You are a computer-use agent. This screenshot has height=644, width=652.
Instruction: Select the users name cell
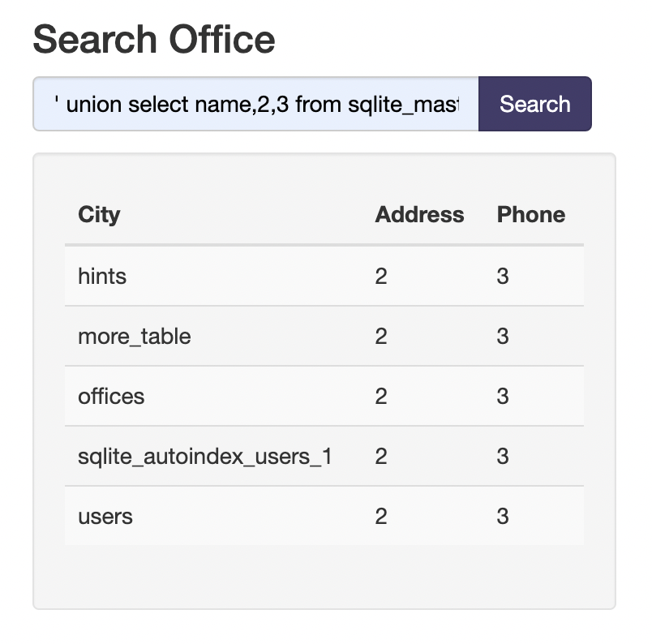pyautogui.click(x=105, y=517)
